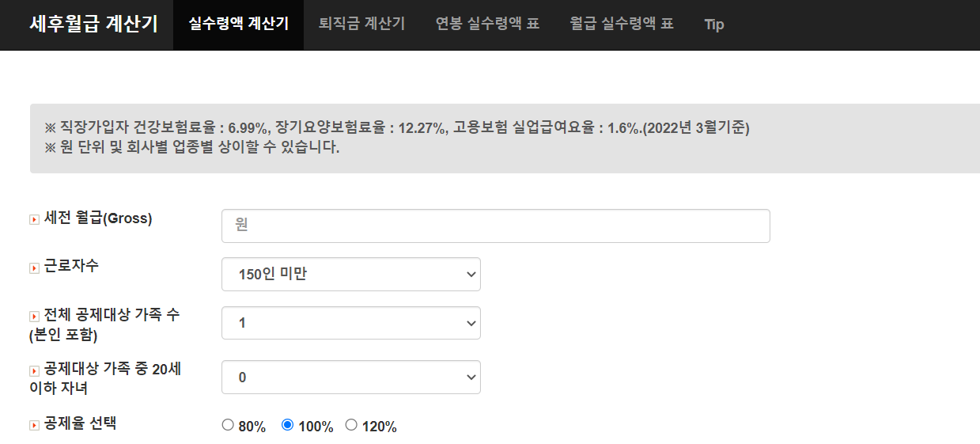Open the 퇴직금 계산기 tab
Screen dimensions: 980x444
361,25
